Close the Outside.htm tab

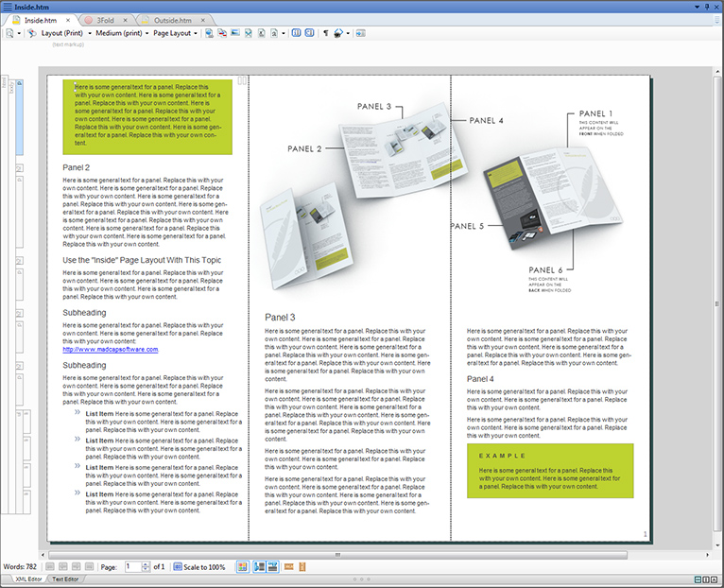(x=202, y=20)
